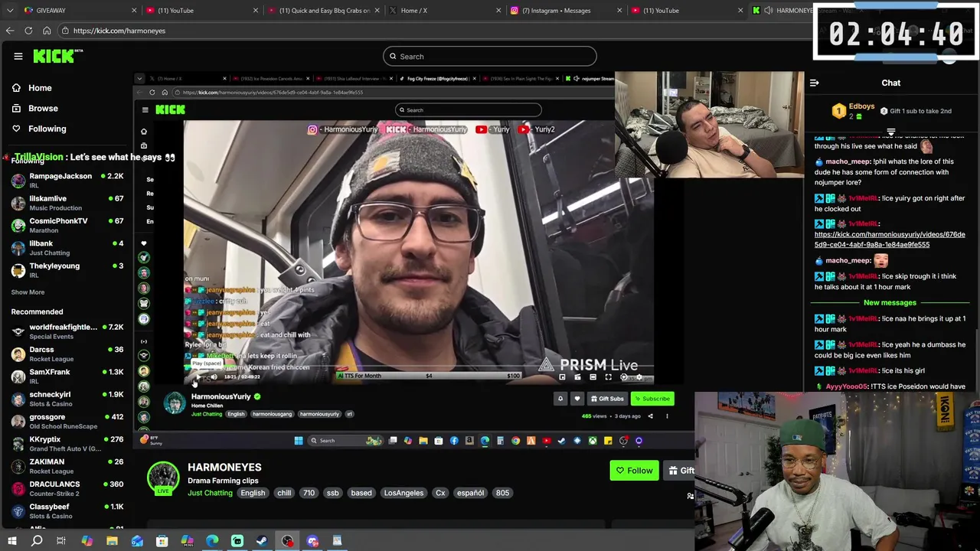Switch to Home / X browser tab
980x551 pixels.
pos(446,10)
